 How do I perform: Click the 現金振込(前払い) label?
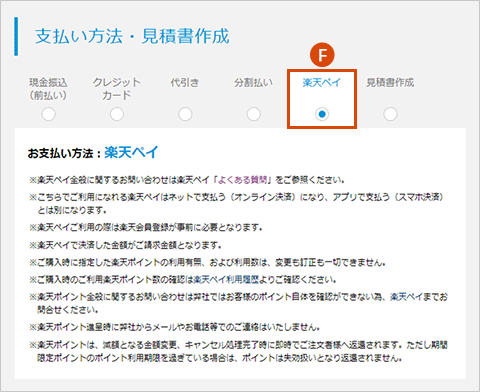coord(48,89)
